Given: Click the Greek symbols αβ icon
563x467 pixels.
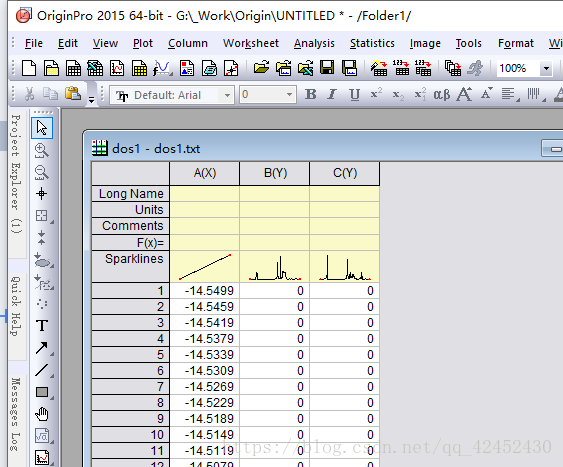Looking at the screenshot, I should [442, 94].
